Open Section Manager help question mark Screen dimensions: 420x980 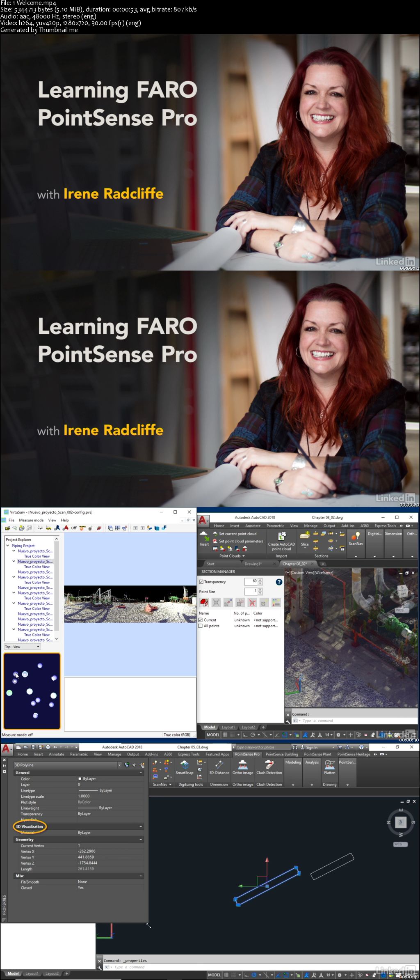click(279, 582)
